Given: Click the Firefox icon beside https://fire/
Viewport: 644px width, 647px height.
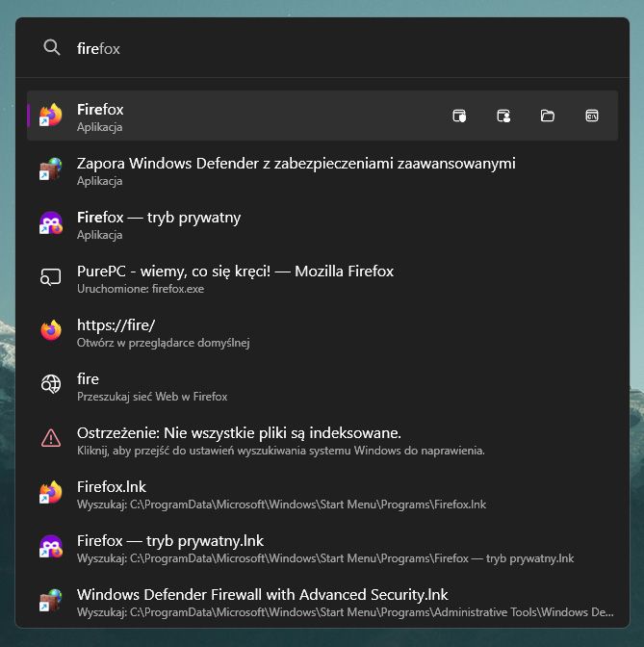Looking at the screenshot, I should tap(51, 330).
